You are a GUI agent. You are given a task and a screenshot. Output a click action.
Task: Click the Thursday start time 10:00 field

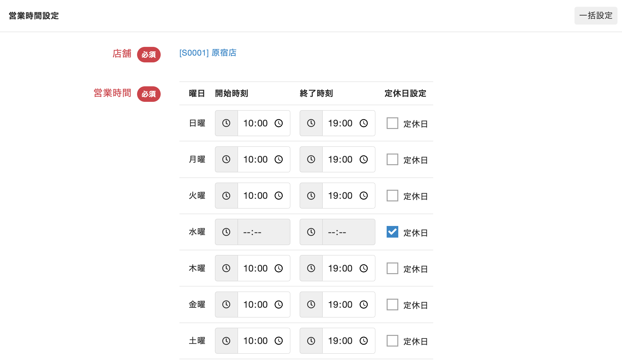(x=255, y=268)
